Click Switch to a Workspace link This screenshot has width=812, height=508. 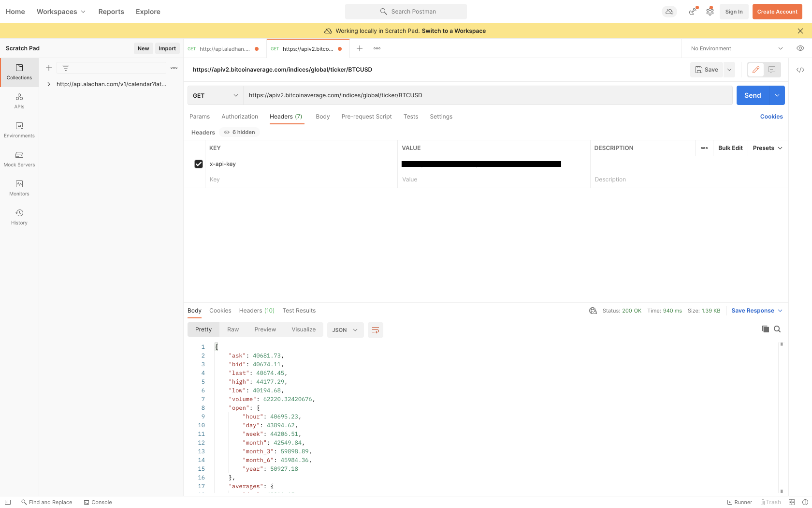(x=454, y=31)
